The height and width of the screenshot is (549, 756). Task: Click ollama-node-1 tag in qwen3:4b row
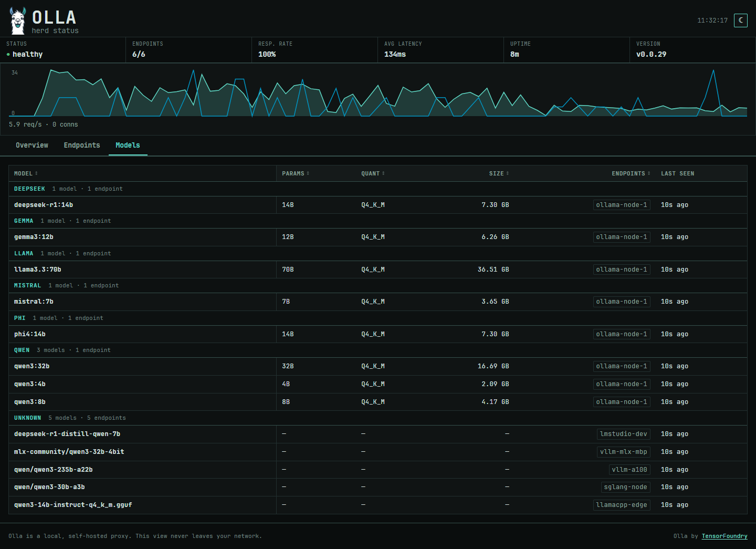click(x=622, y=384)
